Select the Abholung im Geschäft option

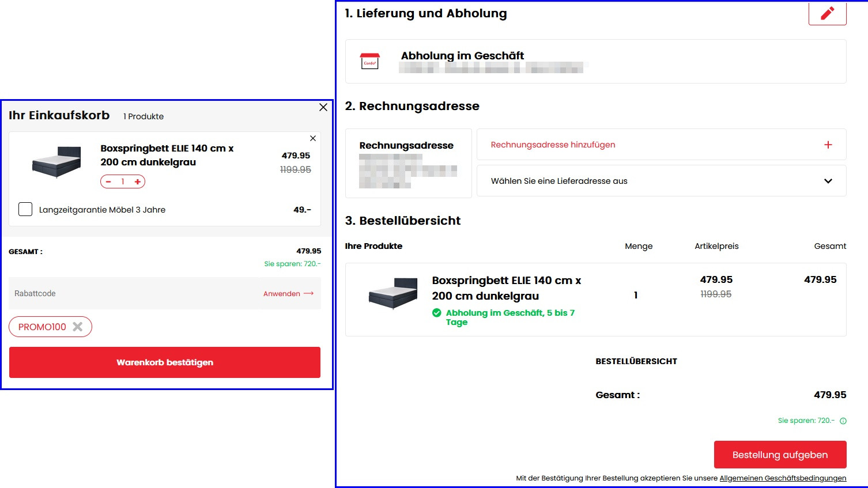462,56
